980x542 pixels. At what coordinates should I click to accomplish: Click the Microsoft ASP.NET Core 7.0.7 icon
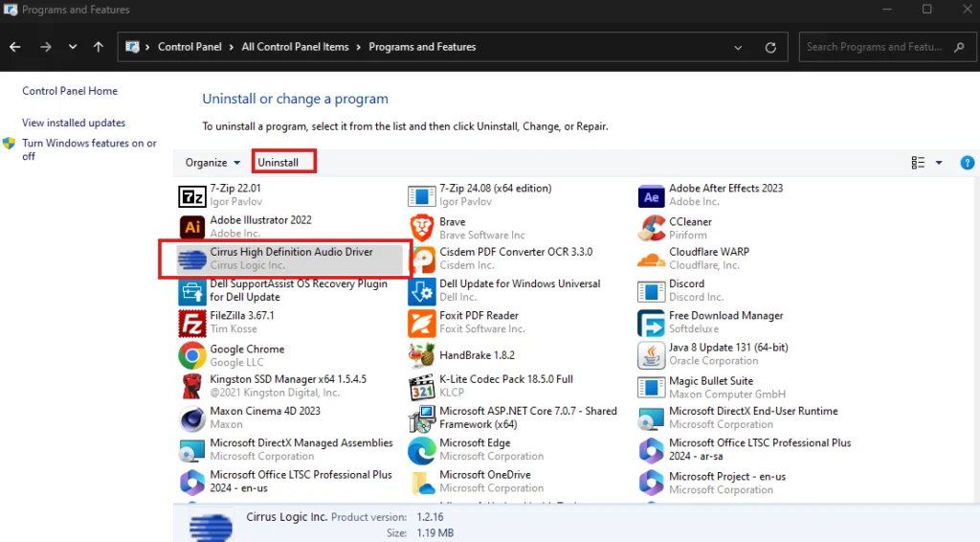pyautogui.click(x=421, y=418)
